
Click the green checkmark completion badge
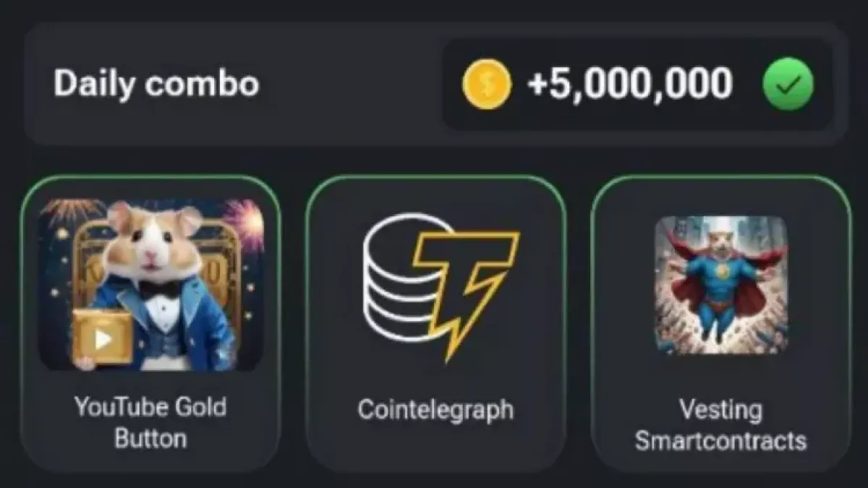click(788, 85)
